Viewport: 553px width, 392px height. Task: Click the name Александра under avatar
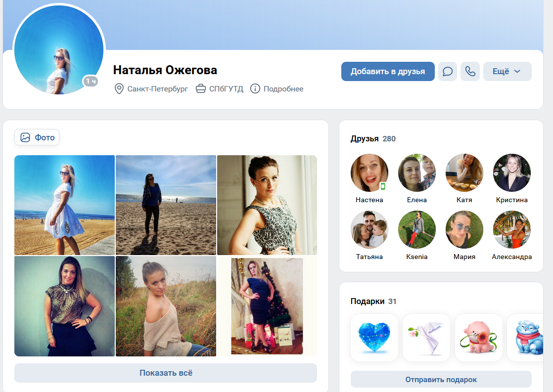click(x=512, y=257)
